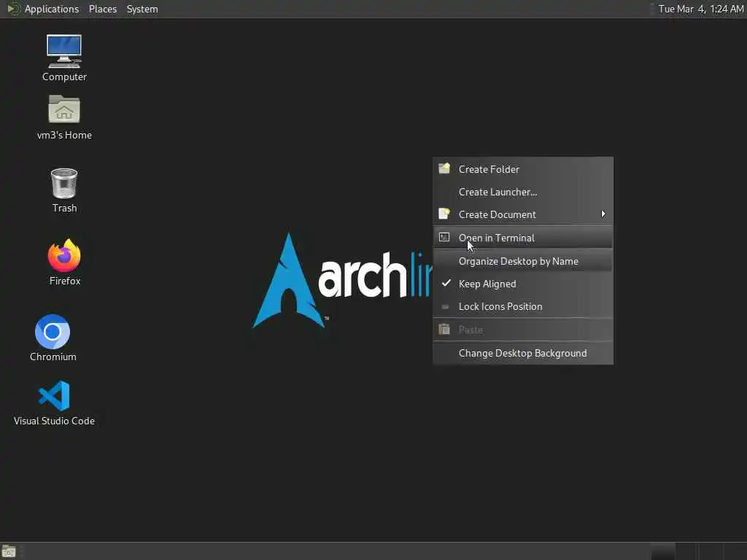Expand the Create Document submenu

point(522,214)
